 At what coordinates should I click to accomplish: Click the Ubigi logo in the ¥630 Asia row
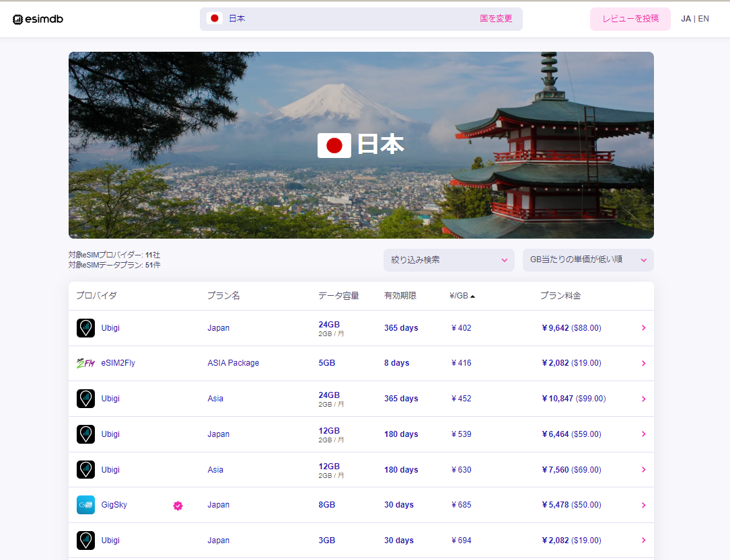pyautogui.click(x=85, y=470)
